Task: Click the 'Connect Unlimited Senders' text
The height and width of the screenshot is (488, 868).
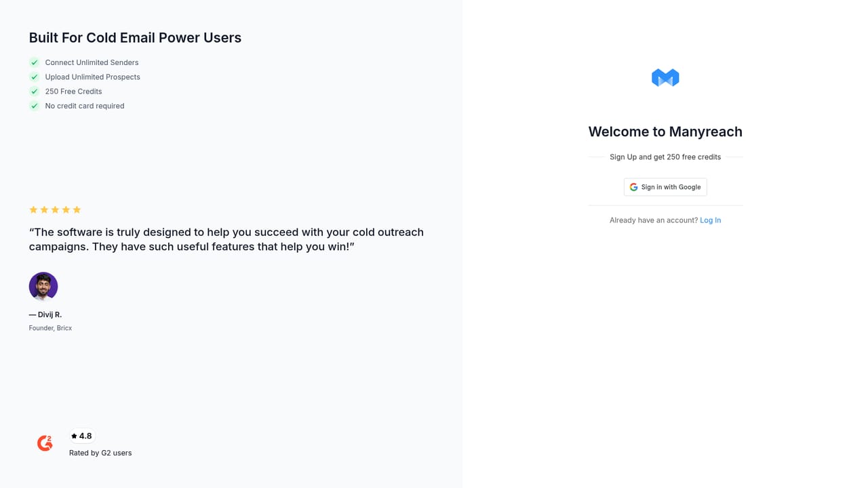Action: click(92, 62)
